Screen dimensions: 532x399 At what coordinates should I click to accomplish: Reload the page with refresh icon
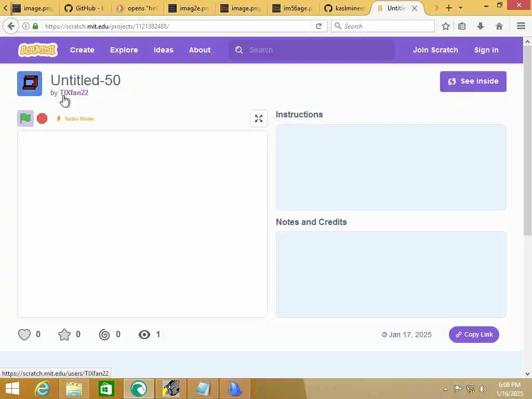click(x=318, y=26)
